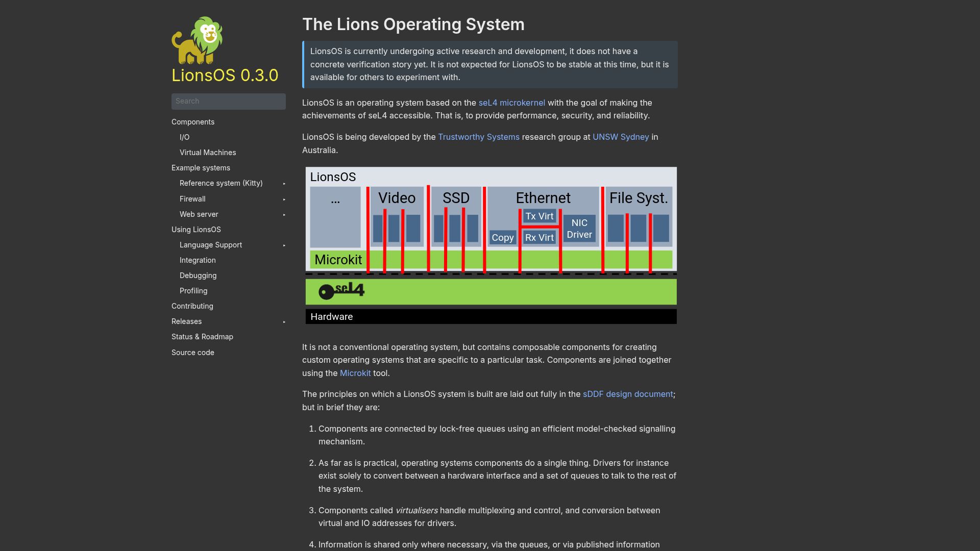Open the Releases page
Viewport: 980px width, 551px height.
(x=186, y=321)
